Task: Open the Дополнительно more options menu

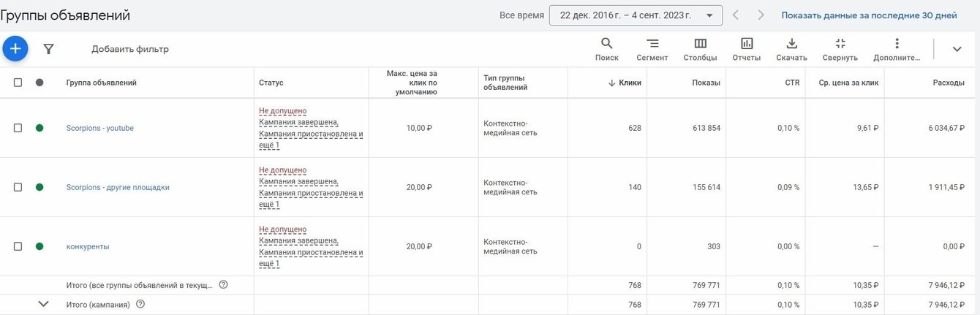Action: point(897,49)
